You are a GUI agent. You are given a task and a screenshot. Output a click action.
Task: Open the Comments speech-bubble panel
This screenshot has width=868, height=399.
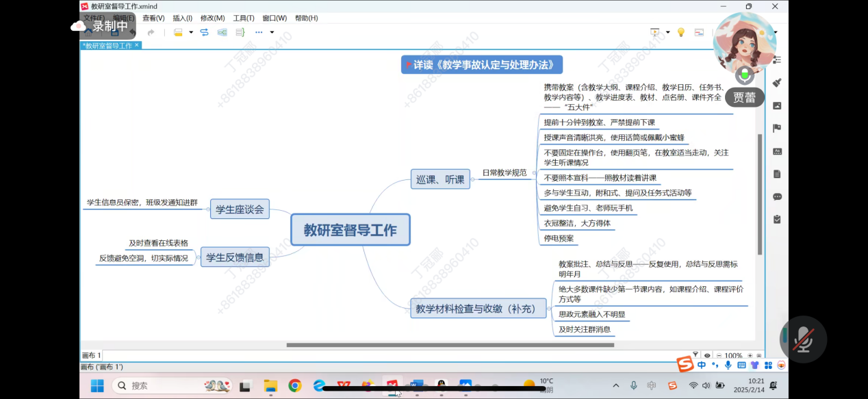click(x=777, y=196)
